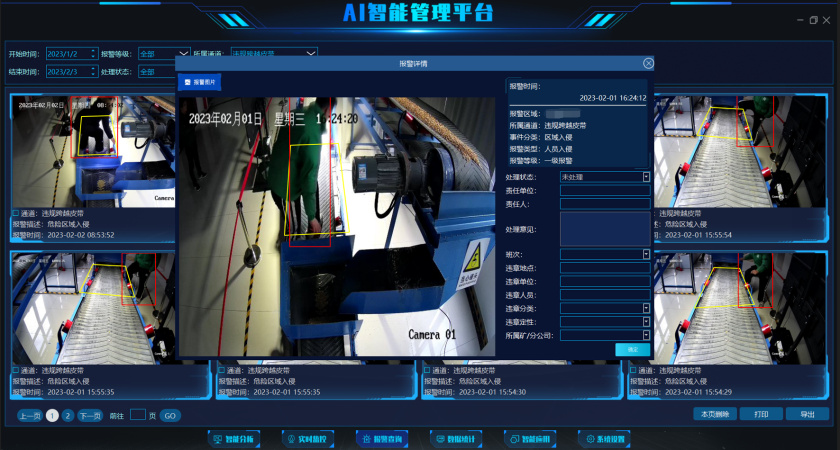Expand the 班次 shift dropdown
This screenshot has width=840, height=450.
pyautogui.click(x=646, y=254)
